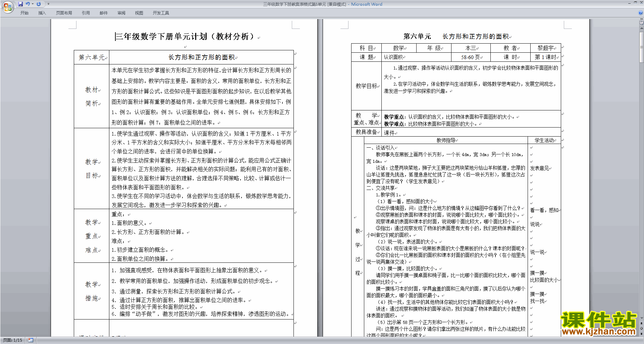The height and width of the screenshot is (344, 644).
Task: Click the cell 黎超宇
Action: (x=546, y=48)
